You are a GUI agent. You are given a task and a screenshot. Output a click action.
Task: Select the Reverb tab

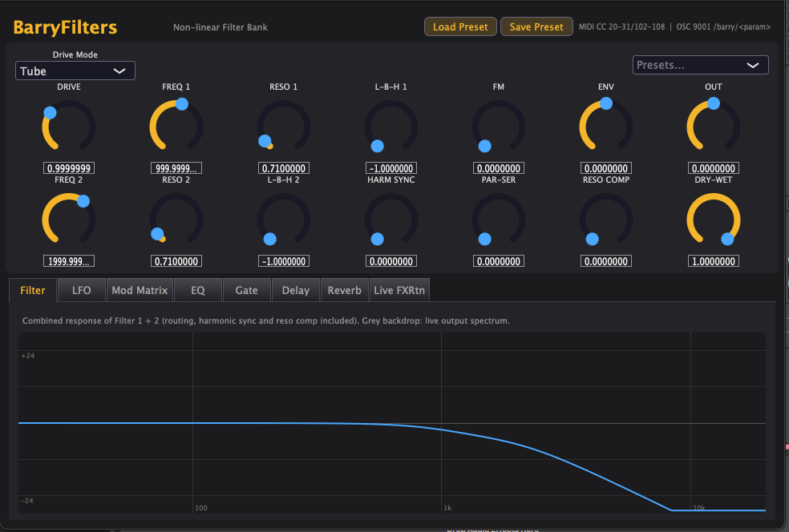point(345,290)
